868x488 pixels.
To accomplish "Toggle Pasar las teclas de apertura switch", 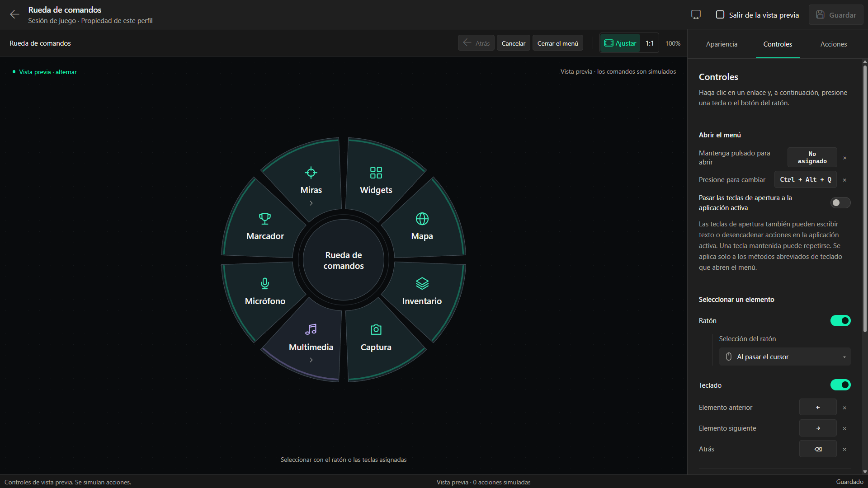I will pos(840,203).
